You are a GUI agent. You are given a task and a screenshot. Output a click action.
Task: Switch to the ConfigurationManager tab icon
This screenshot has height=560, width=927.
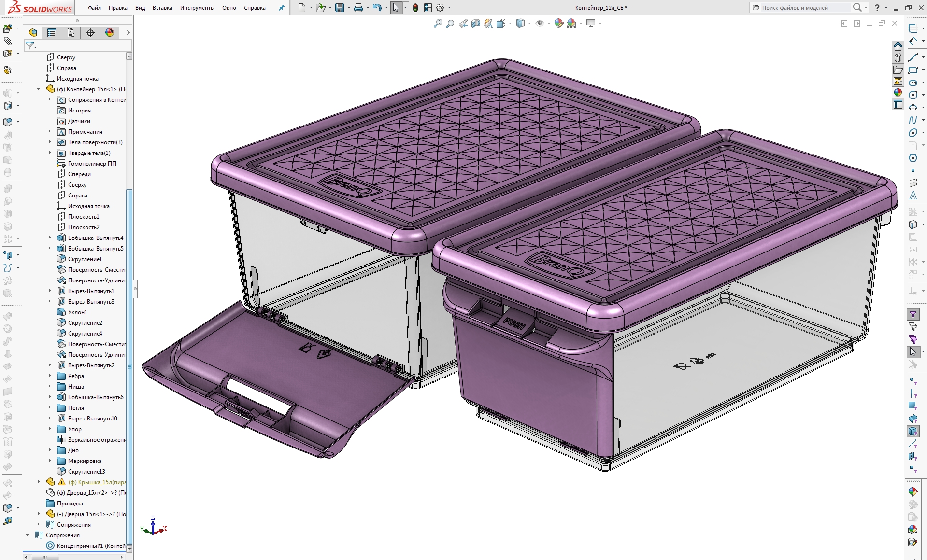[71, 32]
